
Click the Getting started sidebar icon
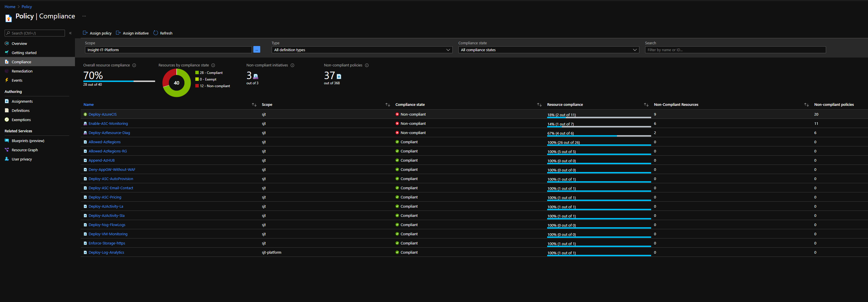coord(7,53)
